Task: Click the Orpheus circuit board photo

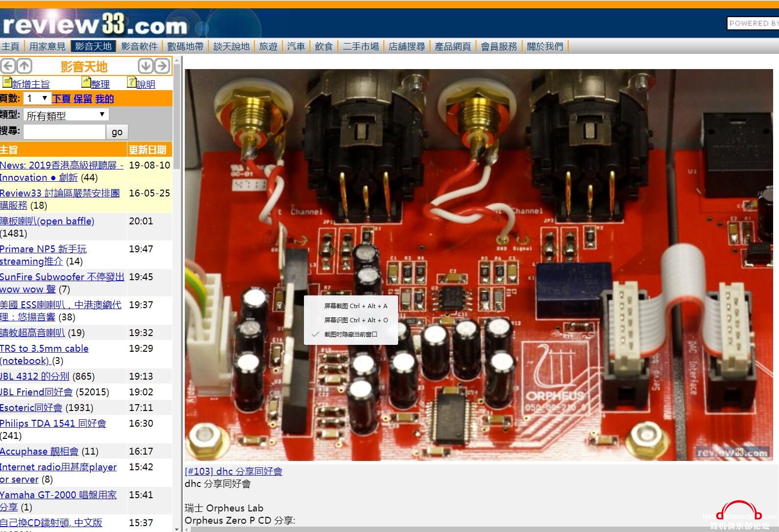Action: [478, 265]
